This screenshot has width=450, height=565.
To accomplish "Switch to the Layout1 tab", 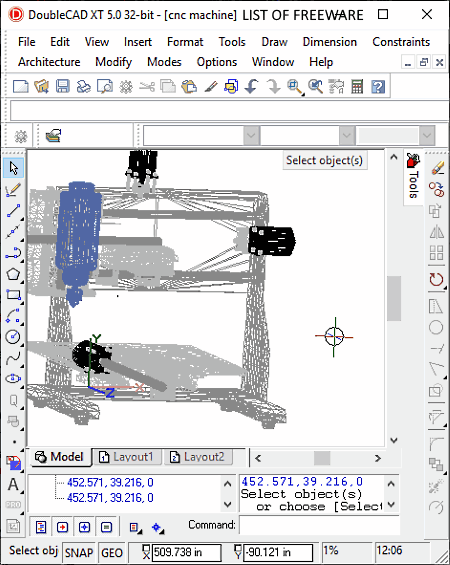I will (x=127, y=457).
